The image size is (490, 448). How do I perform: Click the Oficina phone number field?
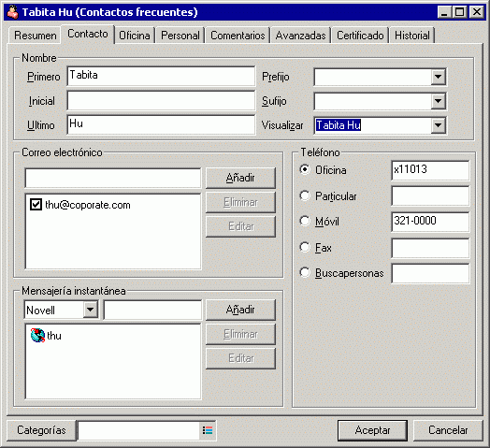tap(430, 170)
